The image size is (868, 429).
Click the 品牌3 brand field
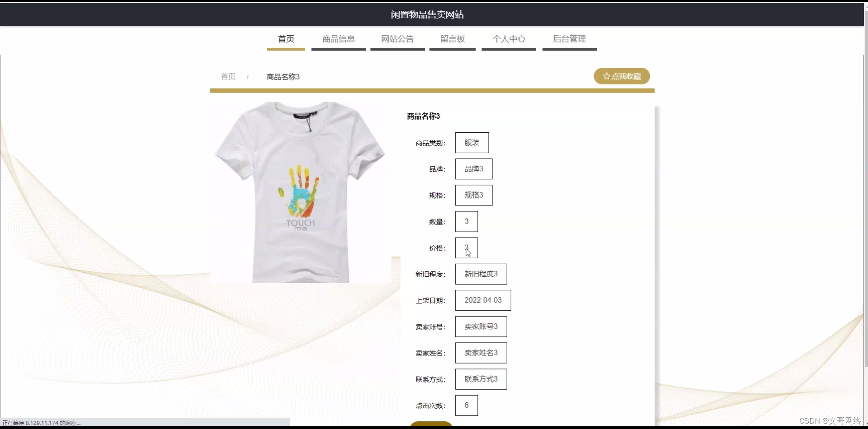tap(474, 168)
